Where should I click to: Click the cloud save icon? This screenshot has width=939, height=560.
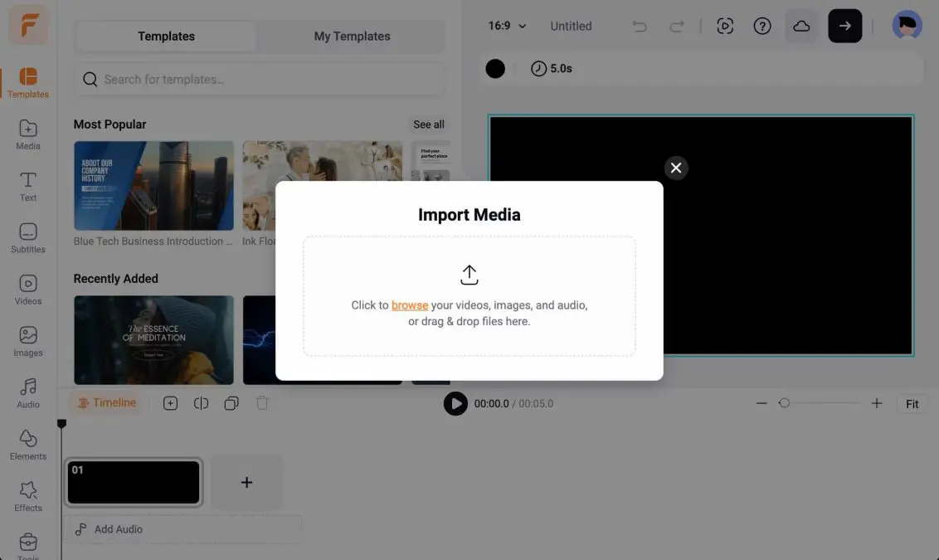coord(801,26)
